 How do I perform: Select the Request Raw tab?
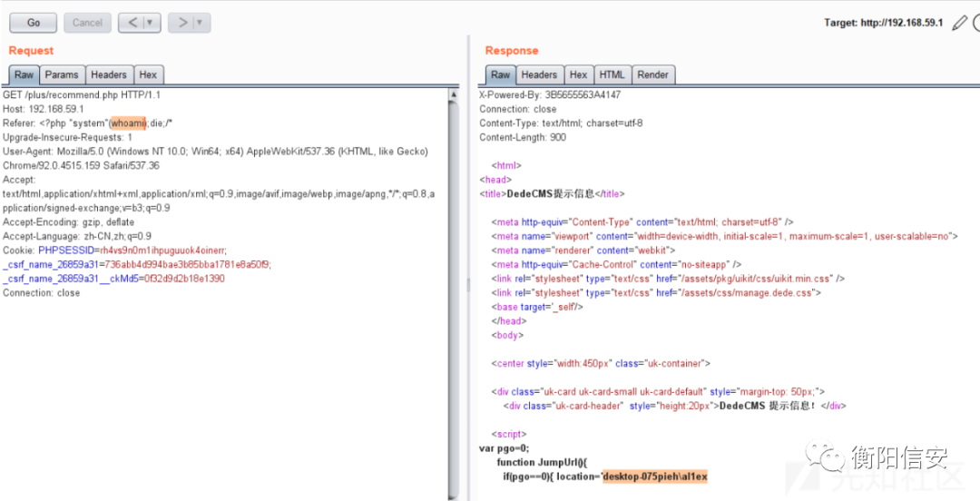[24, 74]
